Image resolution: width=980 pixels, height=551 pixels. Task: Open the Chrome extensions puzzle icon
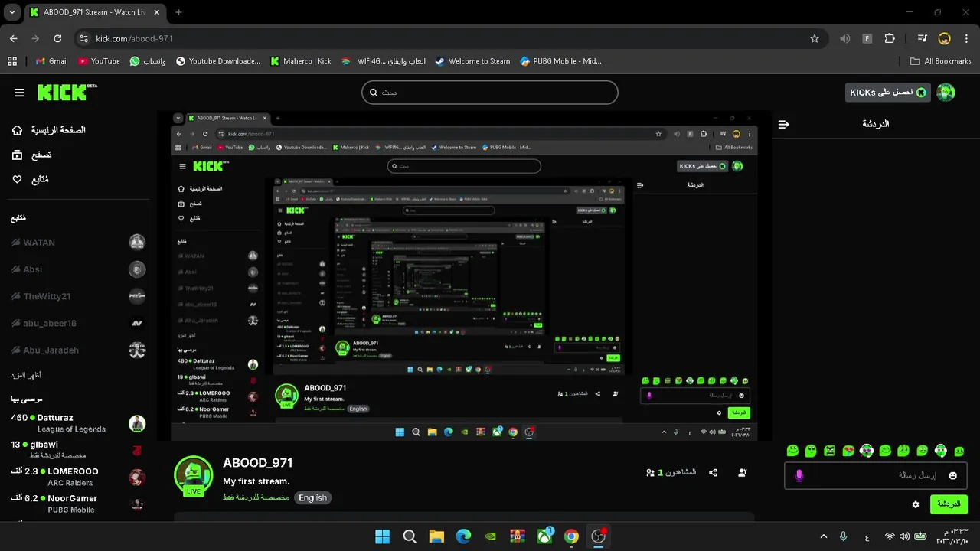pos(890,38)
